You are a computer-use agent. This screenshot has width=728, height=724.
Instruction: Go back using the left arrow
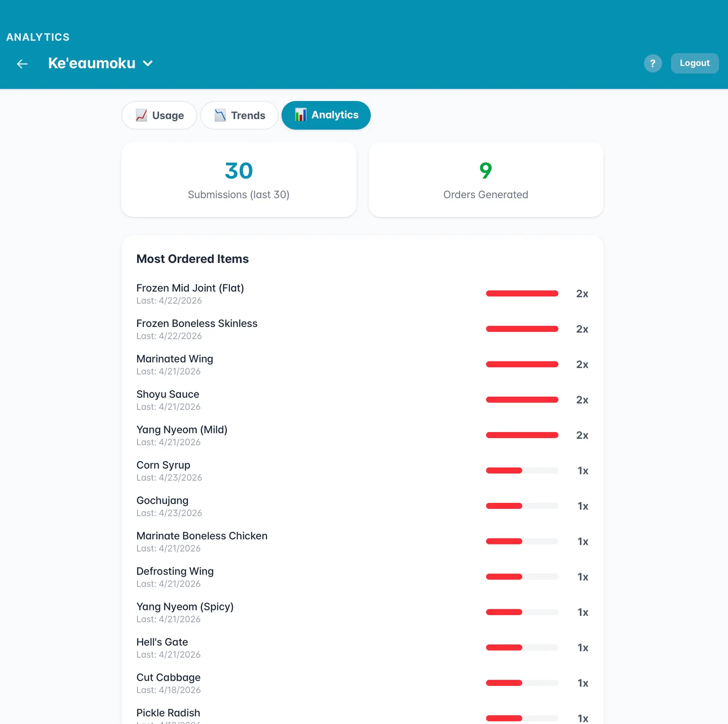point(22,64)
